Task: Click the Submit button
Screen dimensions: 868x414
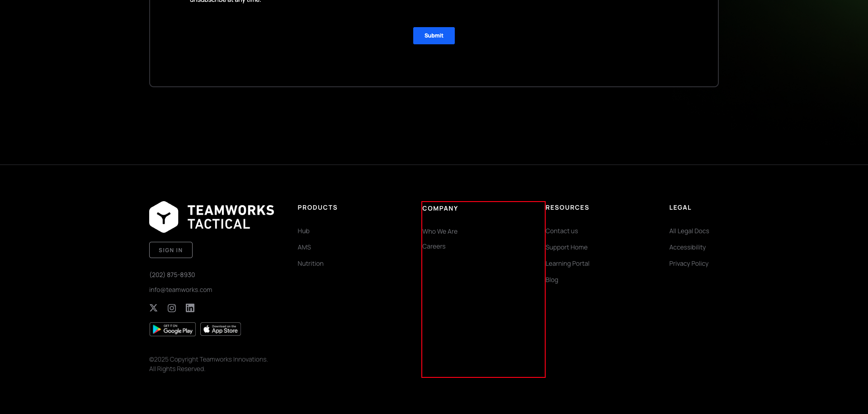Action: (x=434, y=36)
